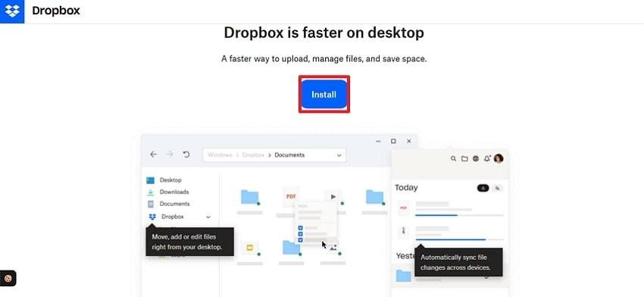Click the folder icon in Dropbox panel header

tap(464, 158)
